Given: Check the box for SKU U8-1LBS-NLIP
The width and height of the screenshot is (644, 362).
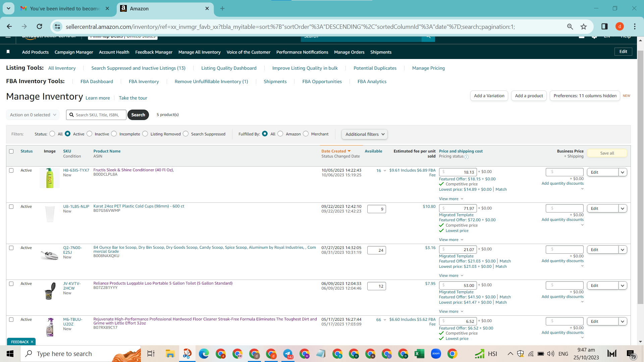Looking at the screenshot, I should pyautogui.click(x=11, y=206).
